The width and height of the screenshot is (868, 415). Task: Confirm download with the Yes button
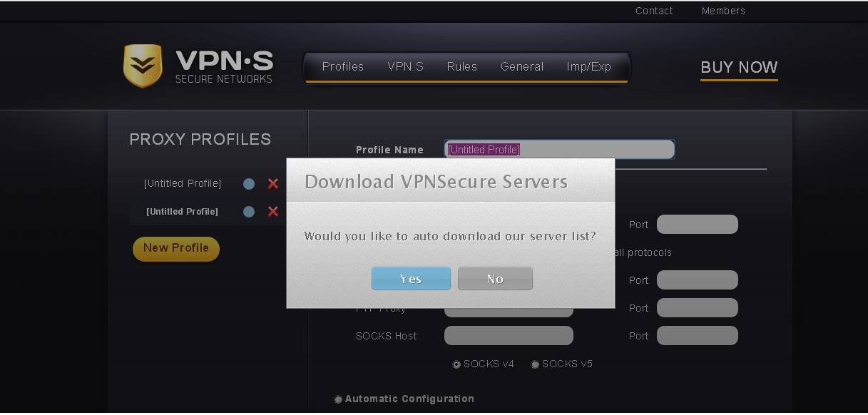pos(411,279)
